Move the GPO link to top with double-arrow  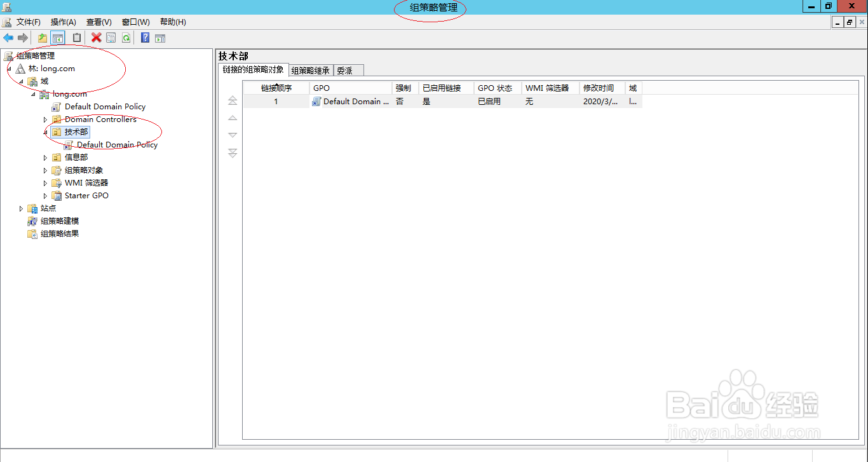[233, 100]
